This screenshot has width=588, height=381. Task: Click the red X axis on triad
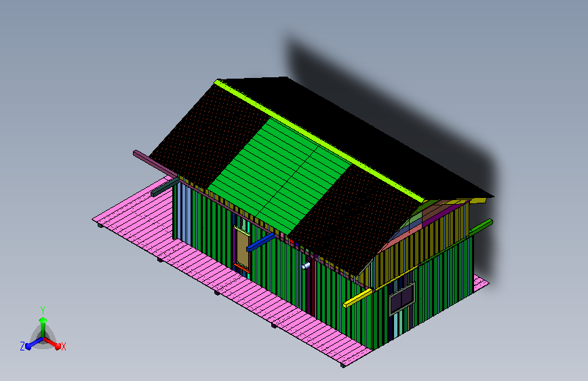pos(52,343)
